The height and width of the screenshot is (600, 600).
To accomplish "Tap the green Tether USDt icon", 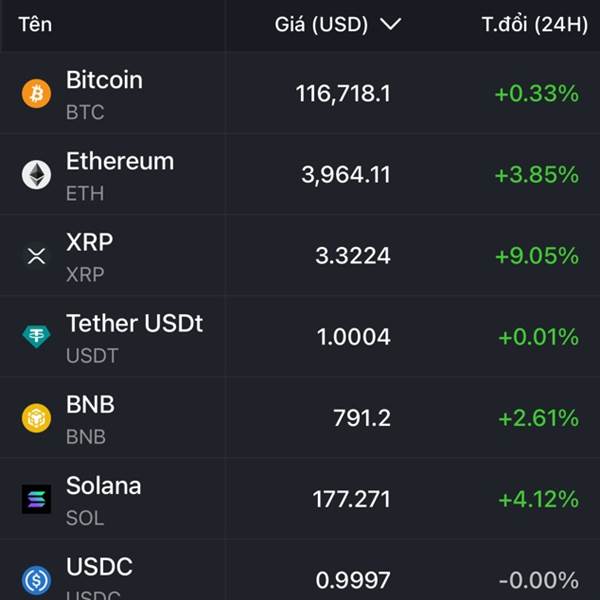I will (x=36, y=337).
